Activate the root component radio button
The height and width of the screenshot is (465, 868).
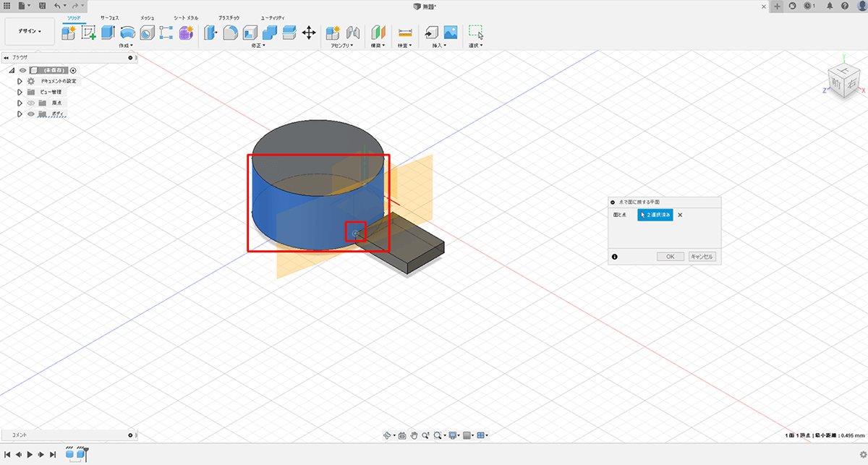[x=73, y=71]
